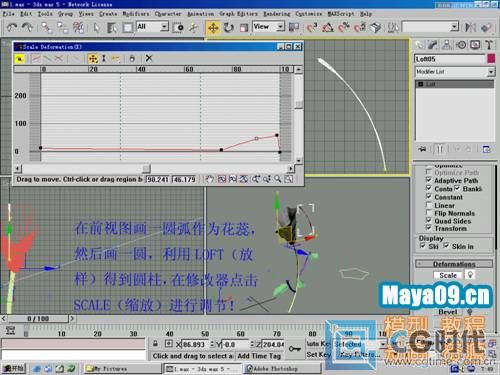The height and width of the screenshot is (375, 500).
Task: Open the Motion command panel tab
Action: click(461, 45)
